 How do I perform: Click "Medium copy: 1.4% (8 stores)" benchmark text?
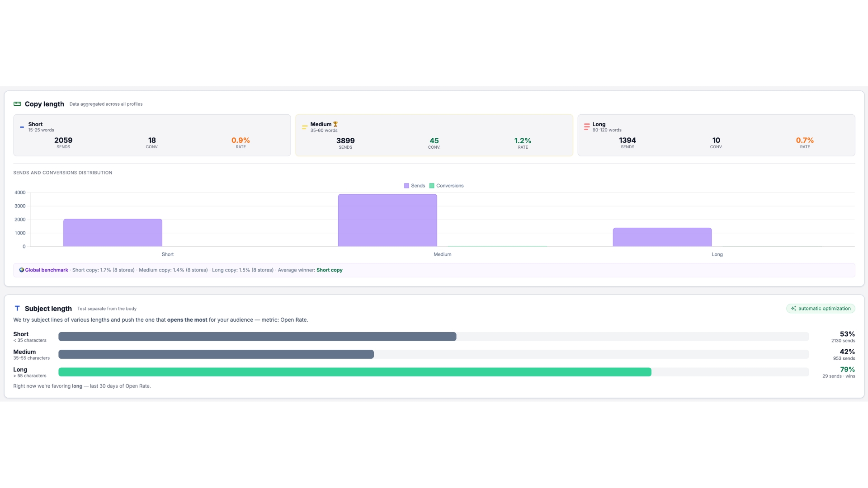pyautogui.click(x=173, y=270)
